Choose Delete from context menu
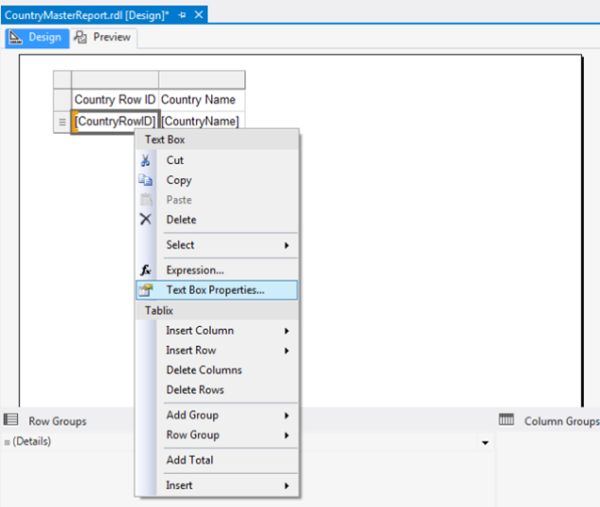Screen dimensions: 600x507 click(x=217, y=220)
